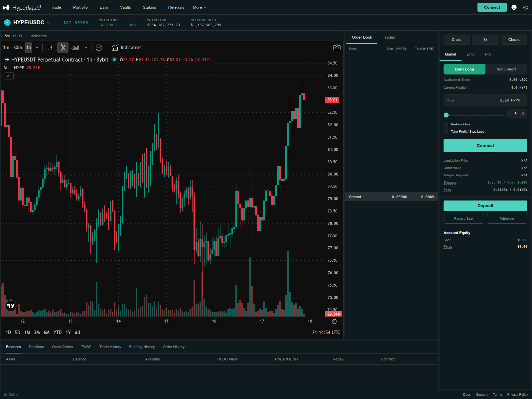Click the Withdraw button
The height and width of the screenshot is (399, 532).
[507, 219]
